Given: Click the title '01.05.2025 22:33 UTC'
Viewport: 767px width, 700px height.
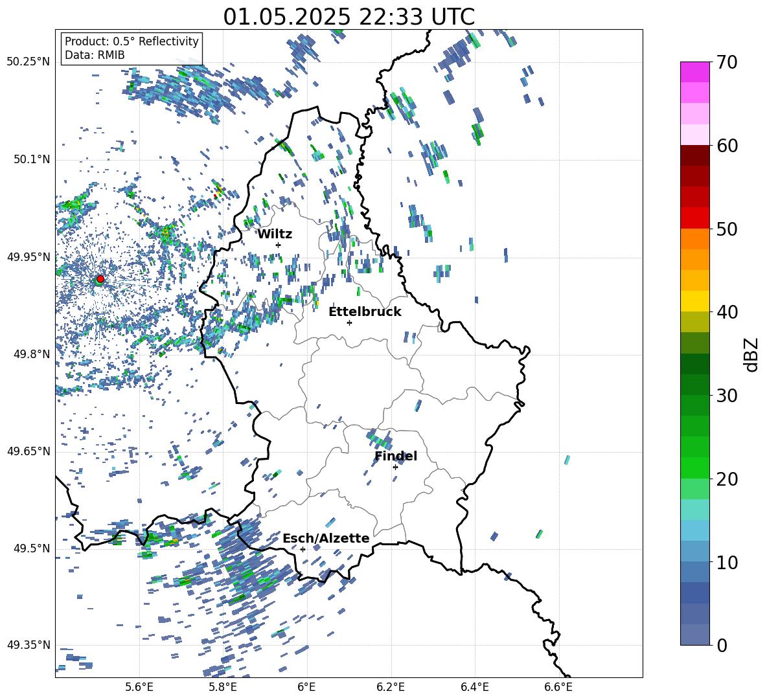Looking at the screenshot, I should [349, 17].
